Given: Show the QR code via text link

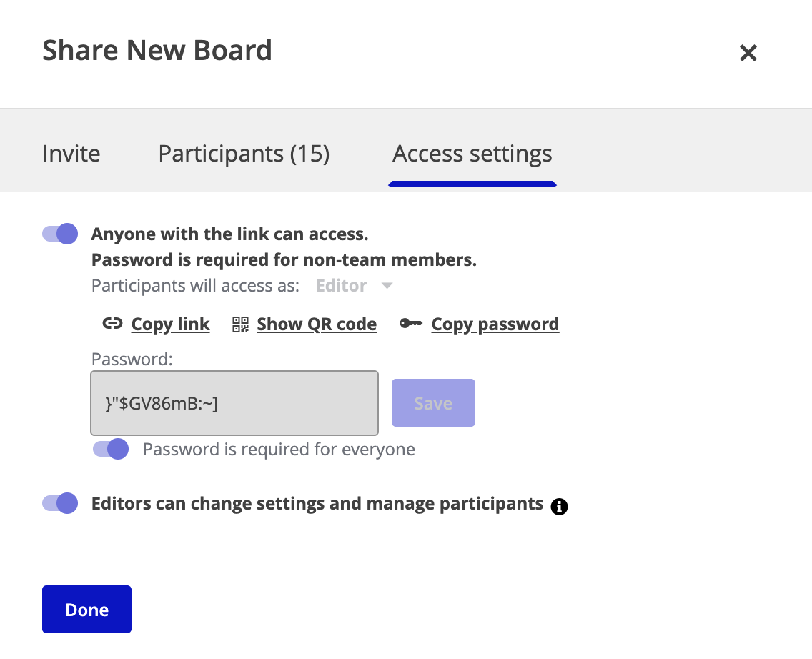Looking at the screenshot, I should coord(317,324).
